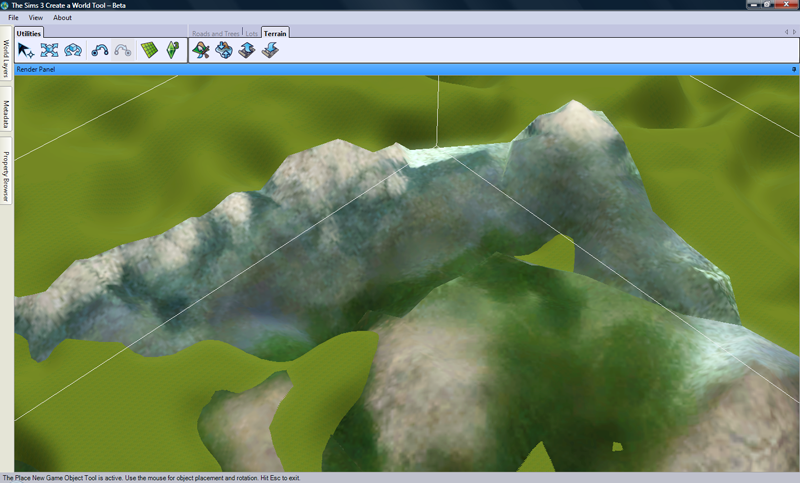Image resolution: width=800 pixels, height=483 pixels.
Task: Switch to the Utilities tab
Action: (29, 33)
